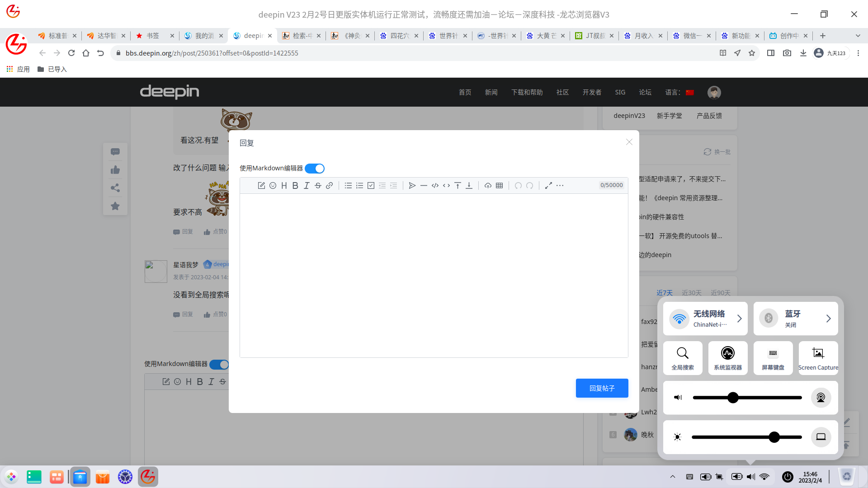Click inside the reply text area
The height and width of the screenshot is (488, 868).
pyautogui.click(x=434, y=276)
